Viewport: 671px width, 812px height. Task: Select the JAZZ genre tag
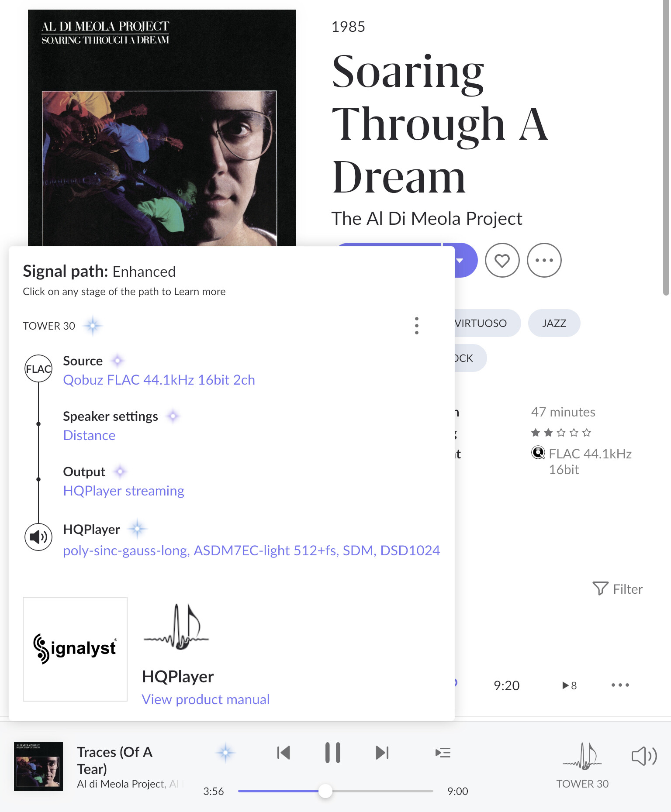coord(554,323)
